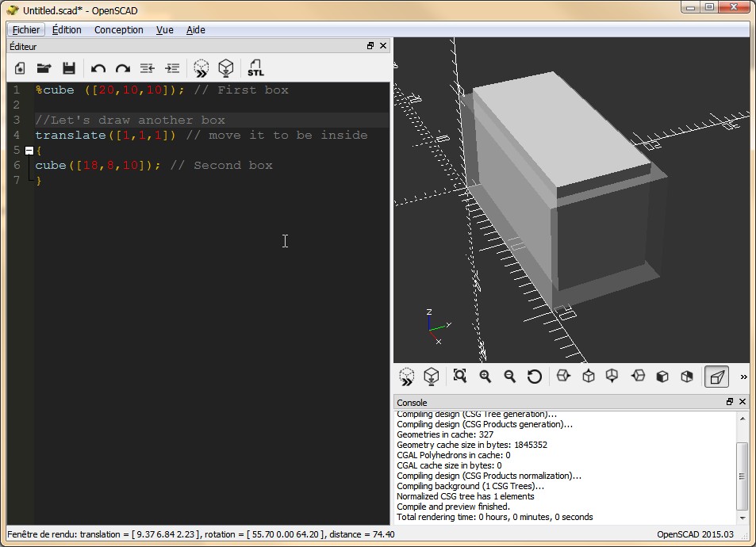Click the Preview icon below the 3D viewport
The image size is (756, 547).
(x=406, y=377)
